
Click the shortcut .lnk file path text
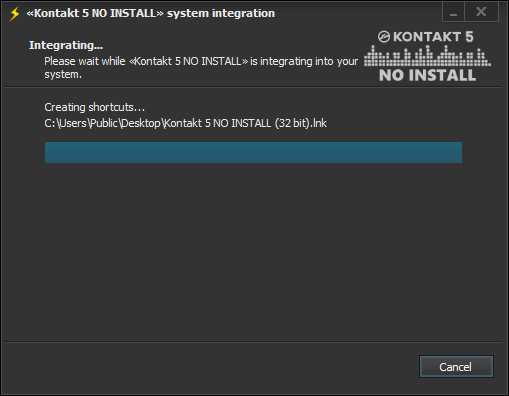(x=186, y=123)
